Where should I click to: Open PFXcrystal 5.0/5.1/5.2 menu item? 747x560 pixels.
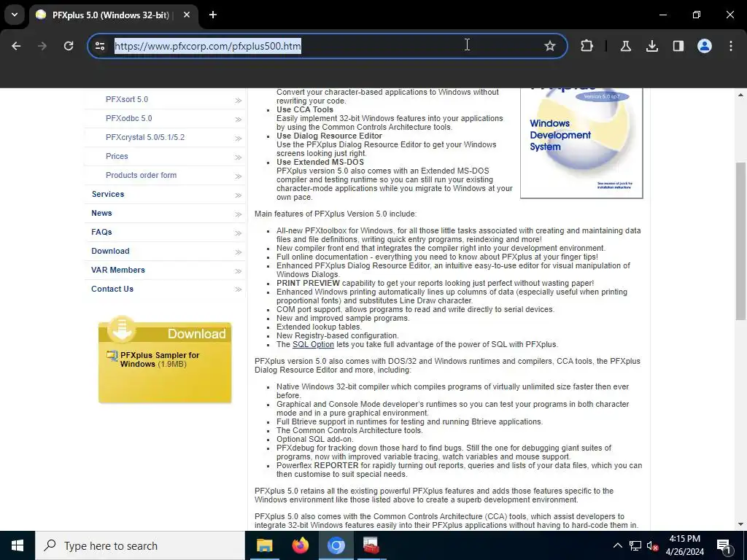tap(145, 137)
